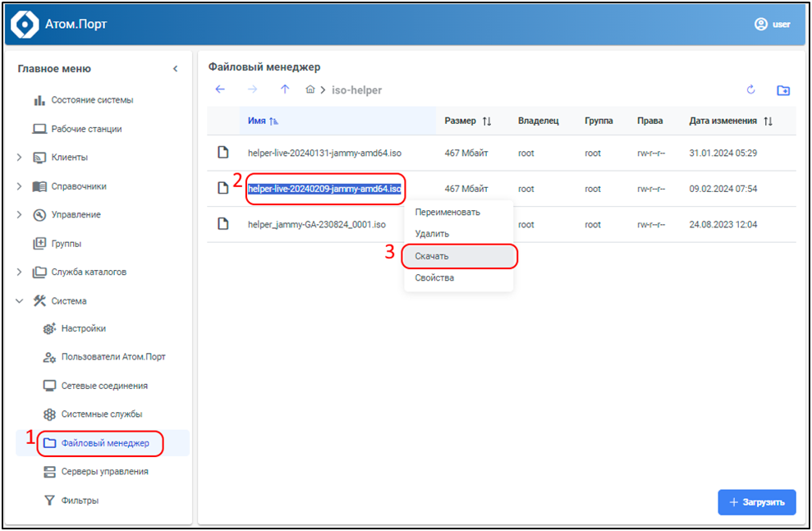Select Переименовать in the context menu

447,212
